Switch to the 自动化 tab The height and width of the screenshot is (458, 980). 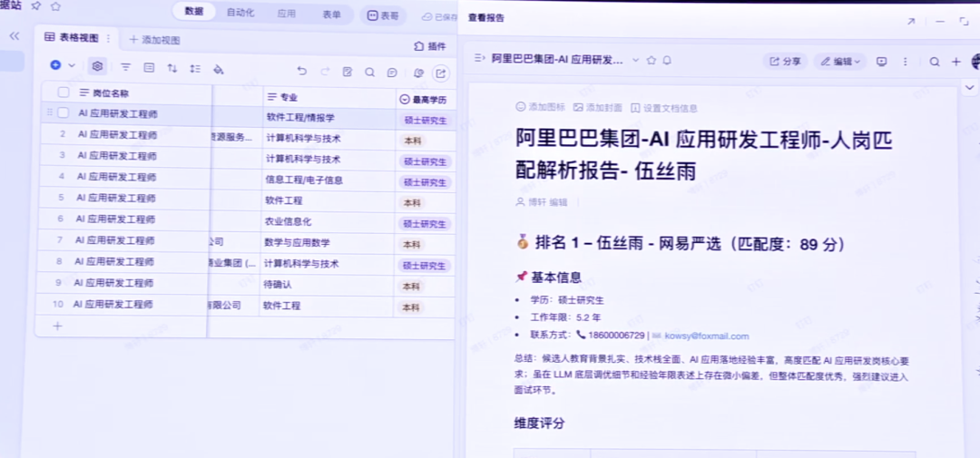coord(240,13)
